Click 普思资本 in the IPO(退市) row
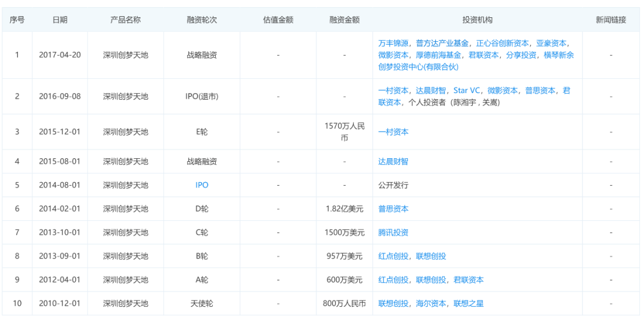 coord(540,91)
